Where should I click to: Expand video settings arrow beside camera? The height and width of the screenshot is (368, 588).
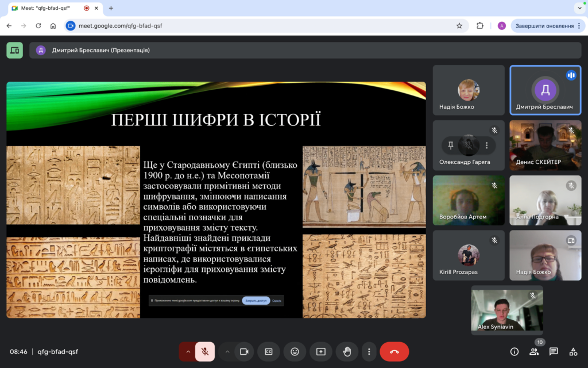[x=227, y=351]
